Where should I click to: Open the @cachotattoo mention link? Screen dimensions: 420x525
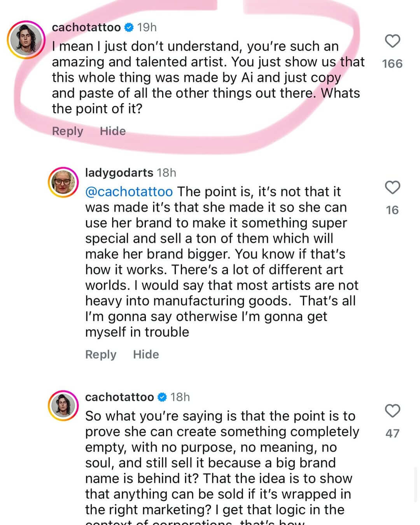129,192
